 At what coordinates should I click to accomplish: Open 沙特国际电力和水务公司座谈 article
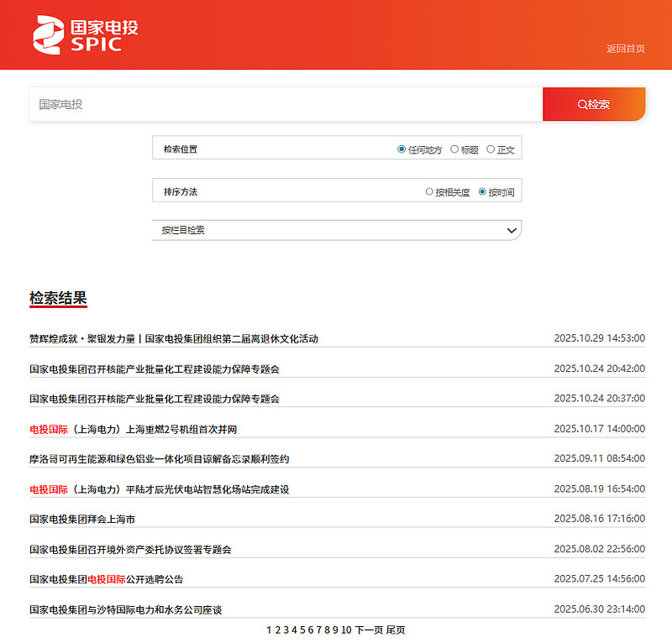(125, 609)
